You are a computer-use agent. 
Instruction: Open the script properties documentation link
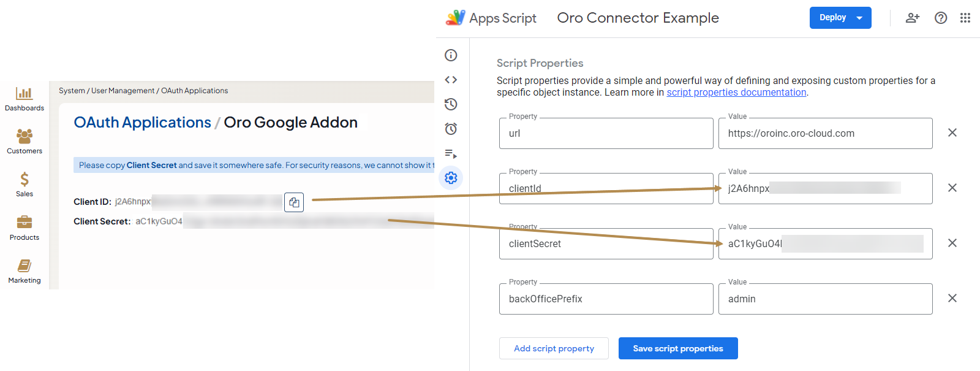736,93
